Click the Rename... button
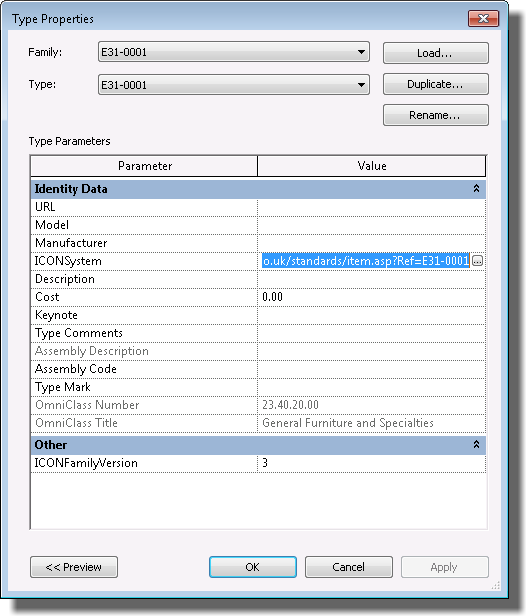526x616 pixels. (x=436, y=115)
